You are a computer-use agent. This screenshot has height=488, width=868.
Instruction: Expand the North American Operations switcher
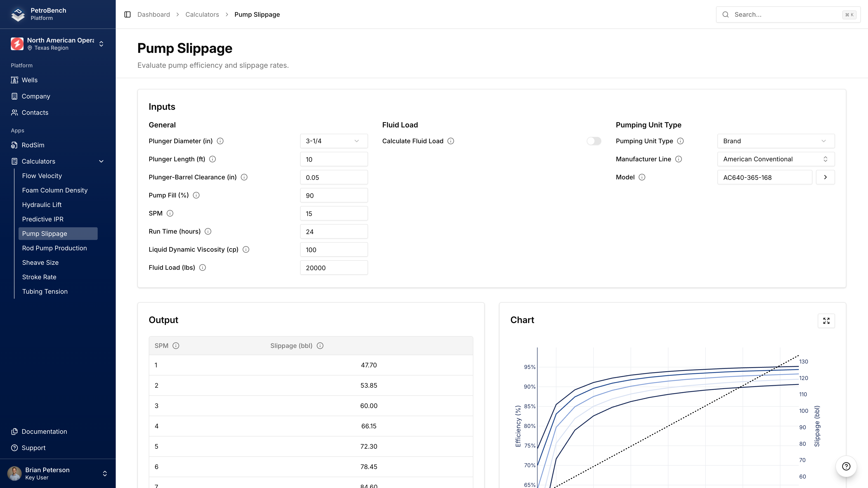pos(101,44)
